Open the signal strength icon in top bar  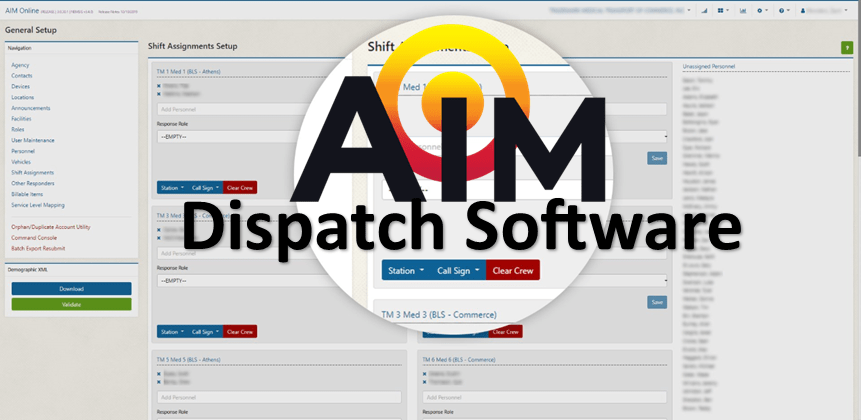click(705, 10)
